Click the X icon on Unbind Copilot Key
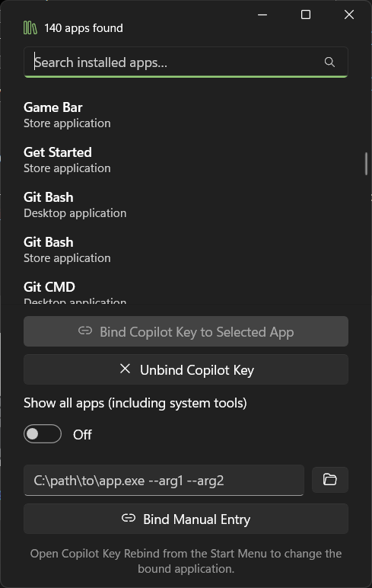This screenshot has width=372, height=588. click(x=125, y=369)
